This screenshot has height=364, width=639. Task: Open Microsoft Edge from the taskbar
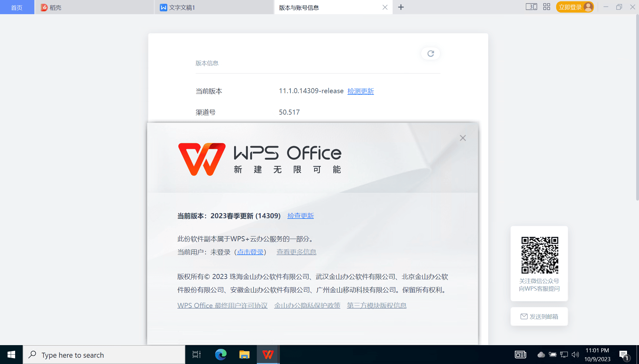pos(221,355)
